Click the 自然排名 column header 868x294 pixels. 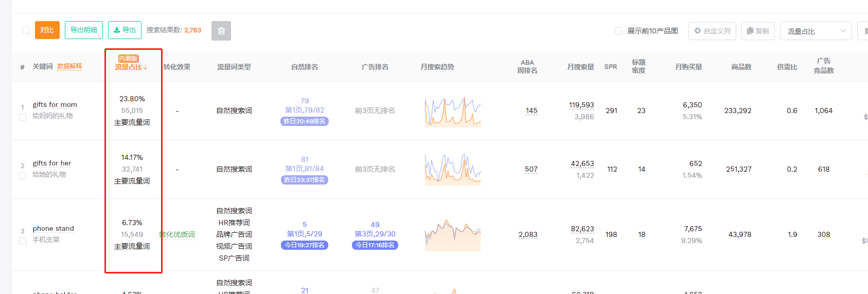tap(304, 67)
